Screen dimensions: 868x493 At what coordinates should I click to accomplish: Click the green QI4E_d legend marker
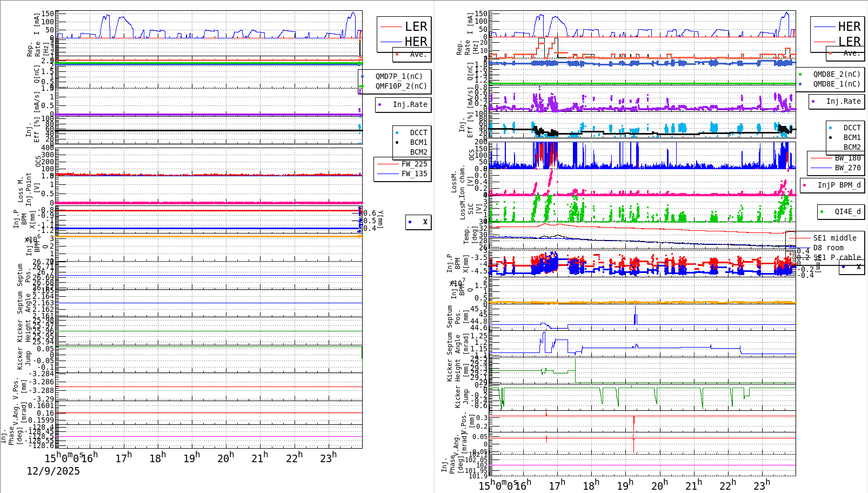click(823, 212)
